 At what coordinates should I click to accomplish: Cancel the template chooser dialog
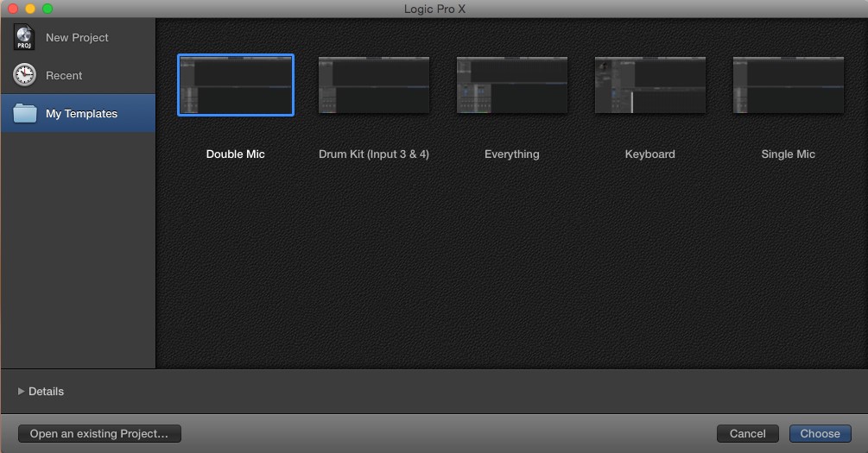pyautogui.click(x=748, y=434)
